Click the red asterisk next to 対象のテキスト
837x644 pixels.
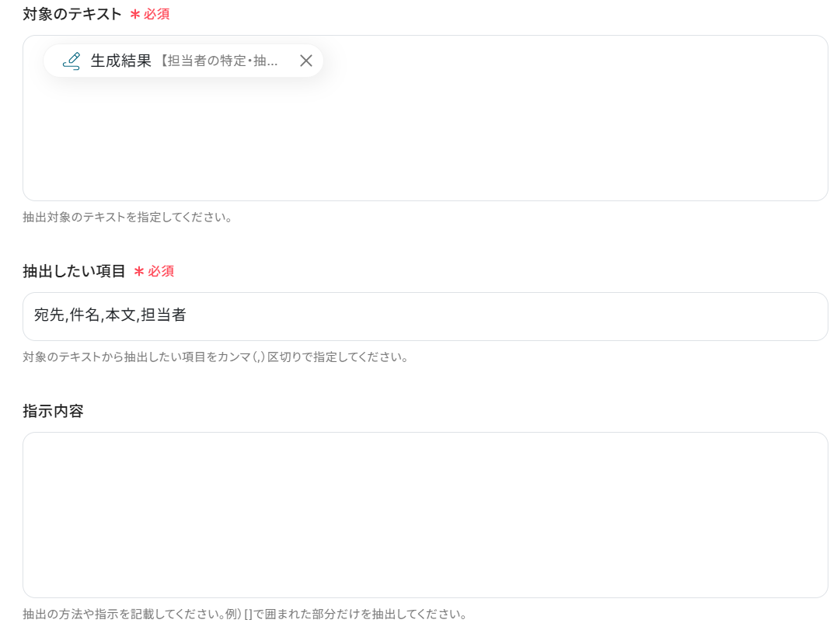click(x=135, y=15)
